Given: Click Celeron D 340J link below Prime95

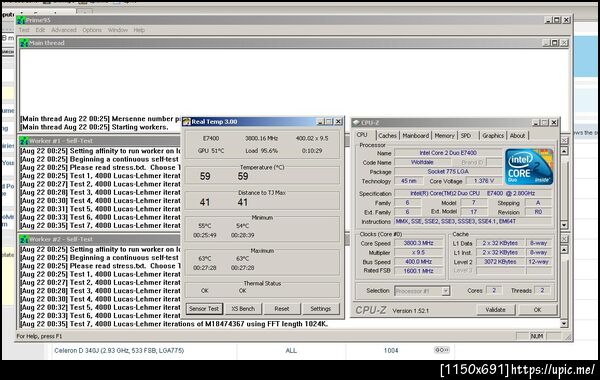Looking at the screenshot, I should [x=119, y=350].
